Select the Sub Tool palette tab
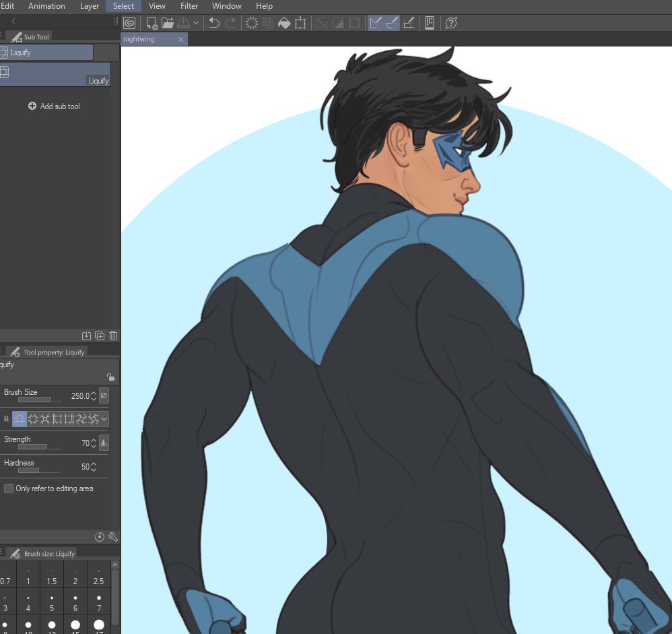Image resolution: width=672 pixels, height=634 pixels. 30,37
